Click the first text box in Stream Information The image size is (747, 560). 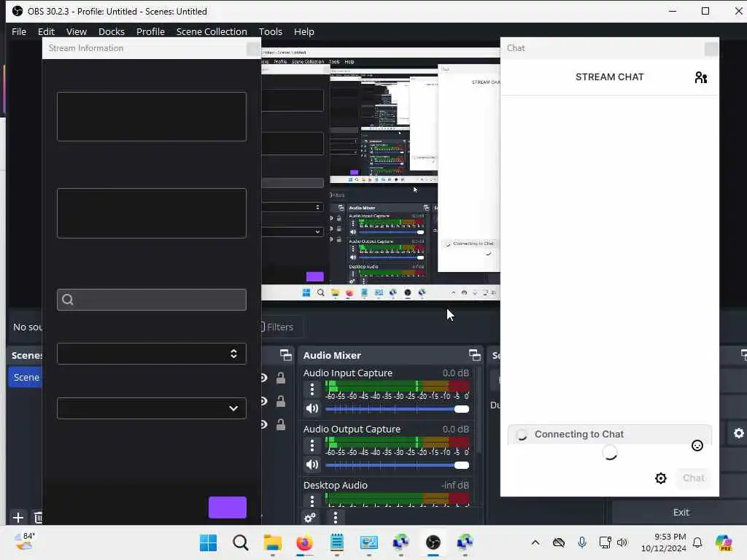tap(152, 117)
